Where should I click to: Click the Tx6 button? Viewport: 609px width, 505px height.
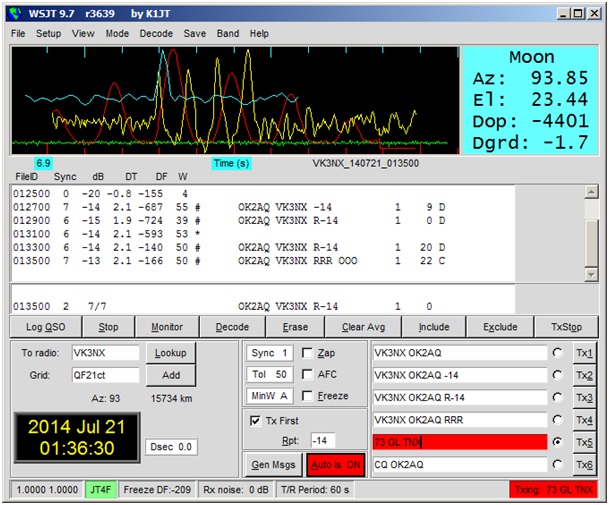tap(584, 465)
